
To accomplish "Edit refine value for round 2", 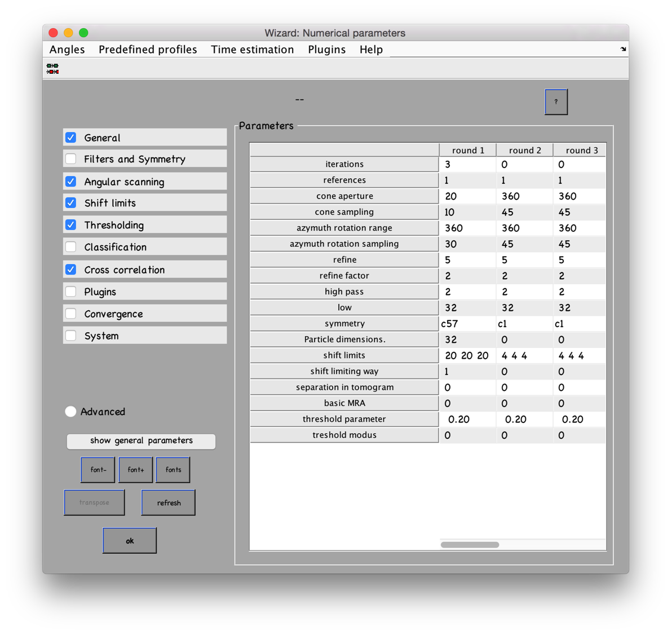I will (x=524, y=259).
